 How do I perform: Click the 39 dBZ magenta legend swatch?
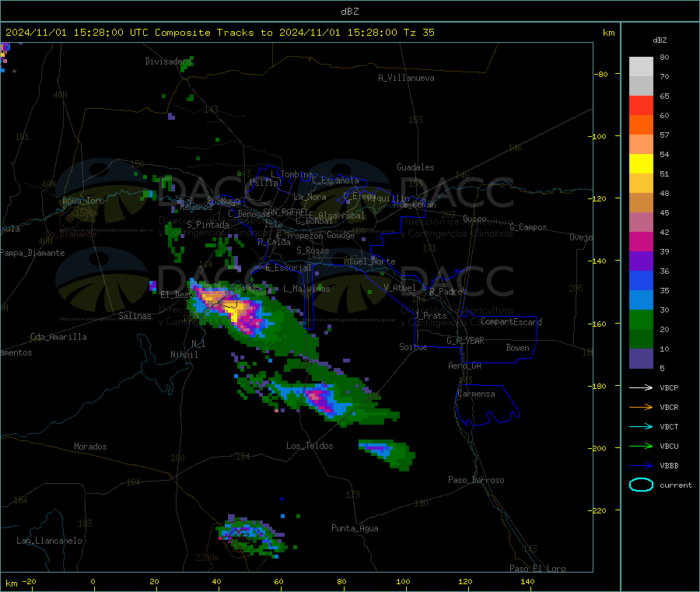point(641,241)
